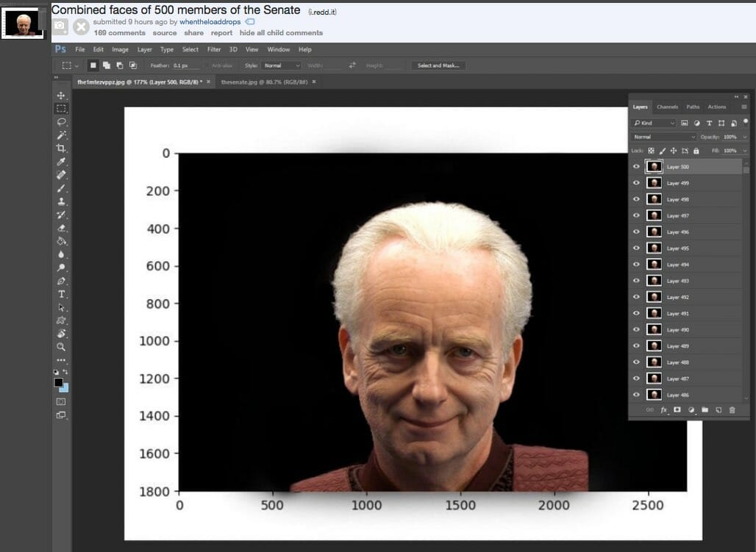
Task: Select the Custom Shape tool
Action: pyautogui.click(x=61, y=320)
